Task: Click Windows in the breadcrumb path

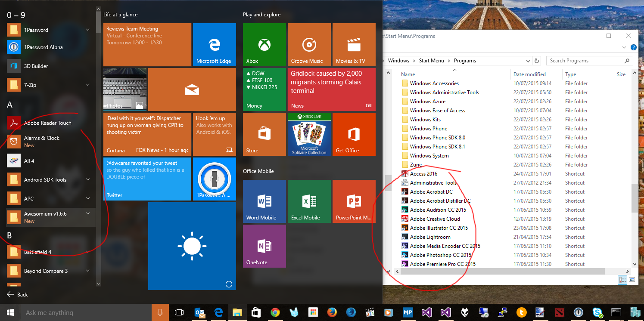Action: coord(399,61)
